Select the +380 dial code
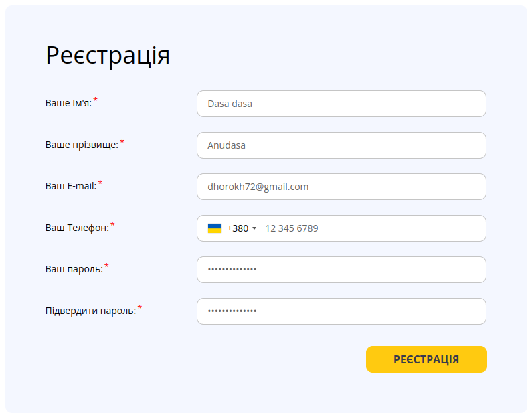The image size is (532, 419). (x=238, y=228)
